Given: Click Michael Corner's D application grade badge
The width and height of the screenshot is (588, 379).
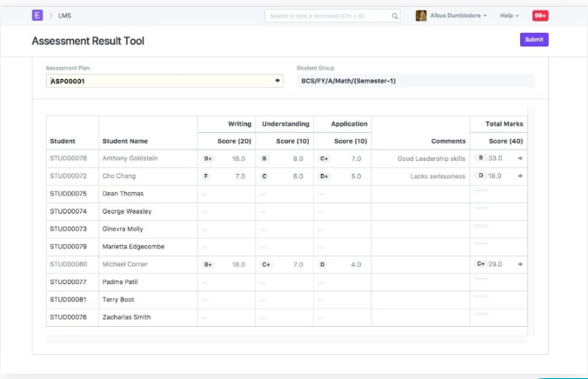Looking at the screenshot, I should point(322,264).
